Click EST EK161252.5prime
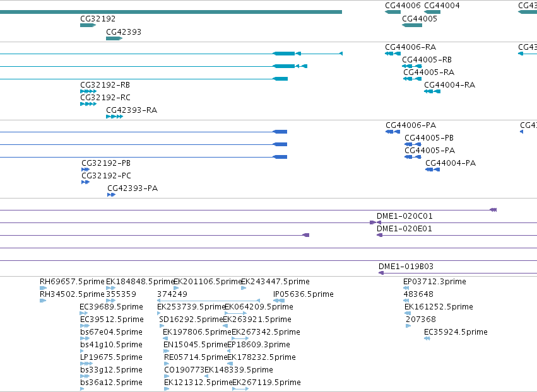This screenshot has height=392, width=537. pos(439,307)
